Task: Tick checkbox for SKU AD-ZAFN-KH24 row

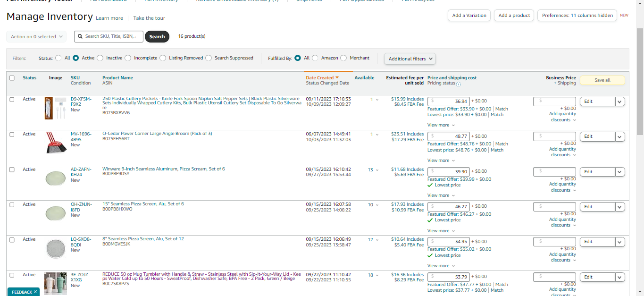Action: [12, 169]
